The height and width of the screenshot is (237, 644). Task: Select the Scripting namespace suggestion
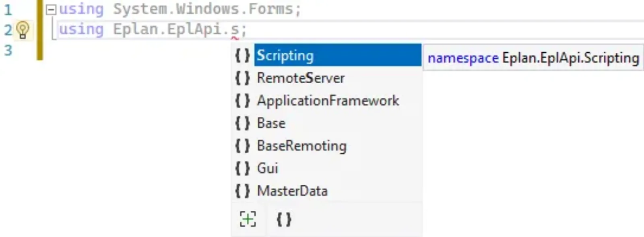point(338,55)
